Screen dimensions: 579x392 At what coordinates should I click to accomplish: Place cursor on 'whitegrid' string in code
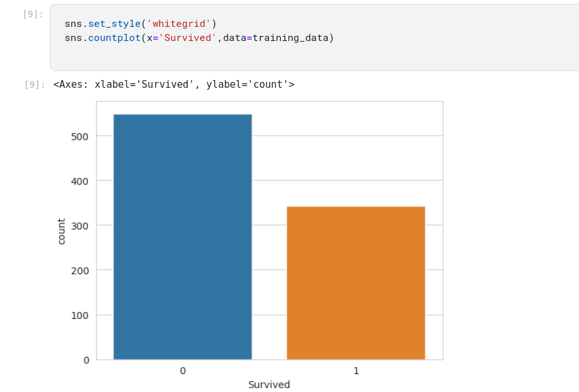click(x=179, y=24)
